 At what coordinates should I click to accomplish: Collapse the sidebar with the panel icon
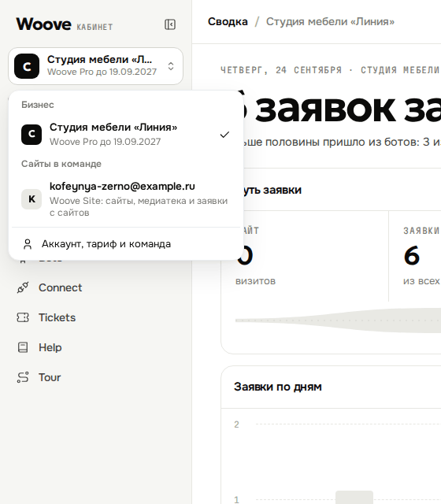pyautogui.click(x=170, y=24)
